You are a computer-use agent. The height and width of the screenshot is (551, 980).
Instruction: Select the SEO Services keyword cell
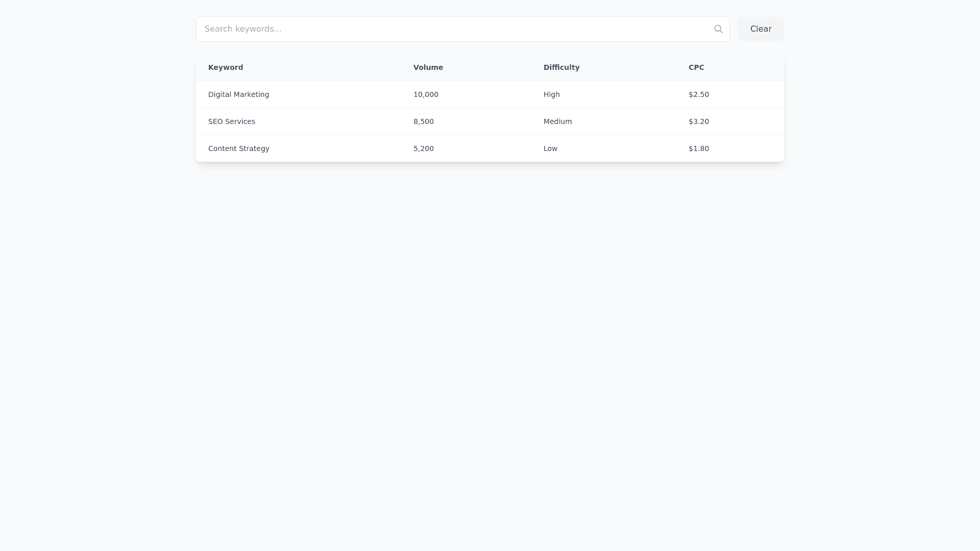pyautogui.click(x=232, y=121)
